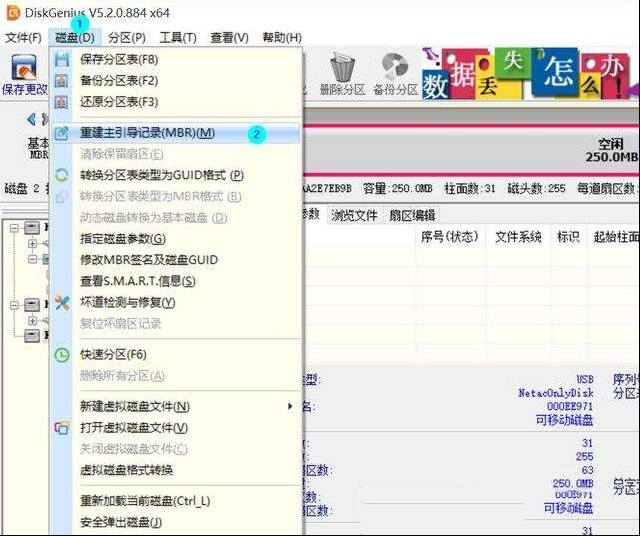This screenshot has height=536, width=640.
Task: Click the 删除分区 trash can icon
Action: pyautogui.click(x=341, y=70)
